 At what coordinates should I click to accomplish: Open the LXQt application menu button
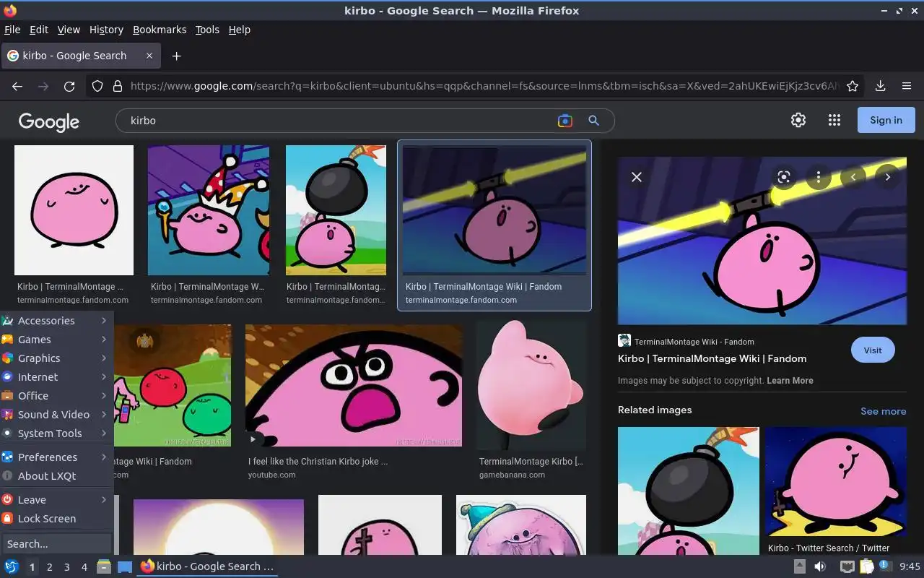11,566
